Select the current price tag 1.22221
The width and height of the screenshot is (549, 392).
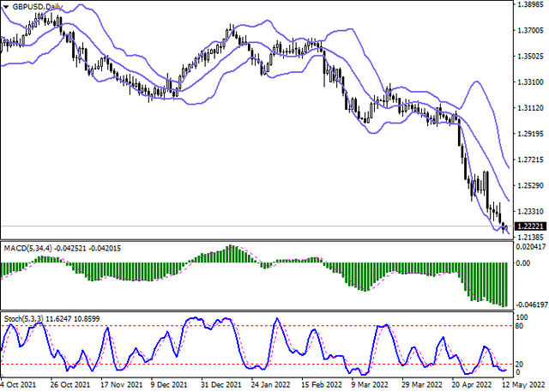click(532, 226)
